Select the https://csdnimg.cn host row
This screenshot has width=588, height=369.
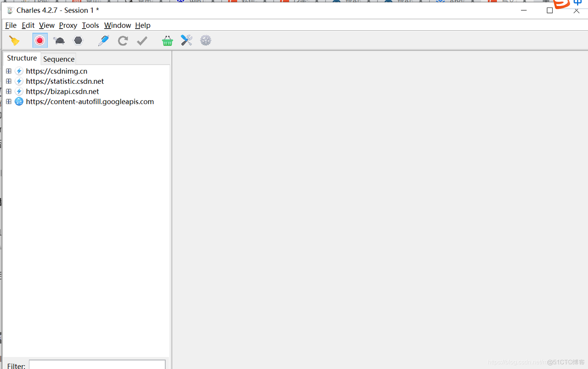57,71
